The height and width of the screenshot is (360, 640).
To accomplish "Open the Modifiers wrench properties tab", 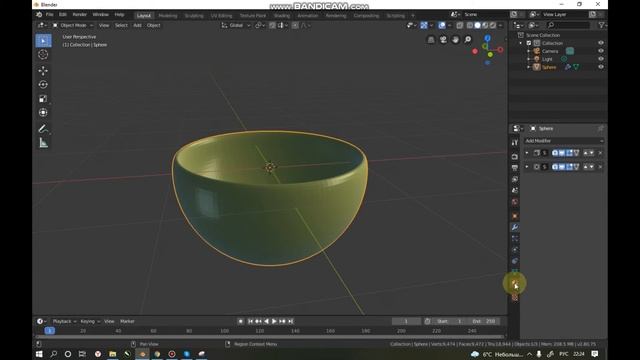I will pos(515,227).
